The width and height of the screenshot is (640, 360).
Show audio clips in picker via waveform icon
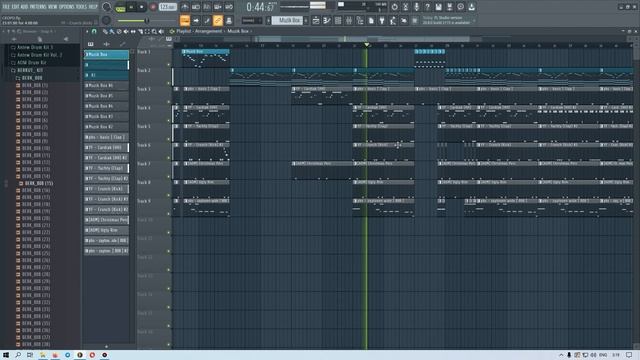(x=106, y=44)
